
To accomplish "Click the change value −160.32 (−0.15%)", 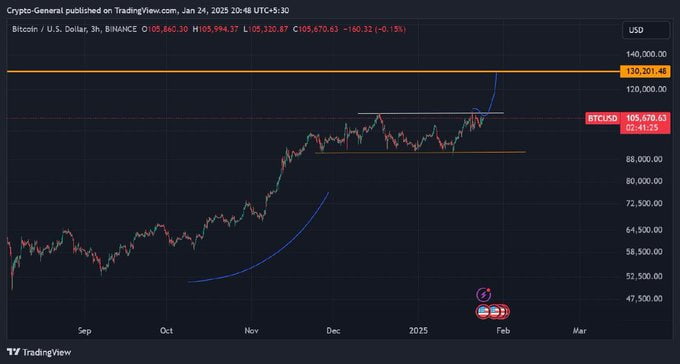I will point(375,29).
